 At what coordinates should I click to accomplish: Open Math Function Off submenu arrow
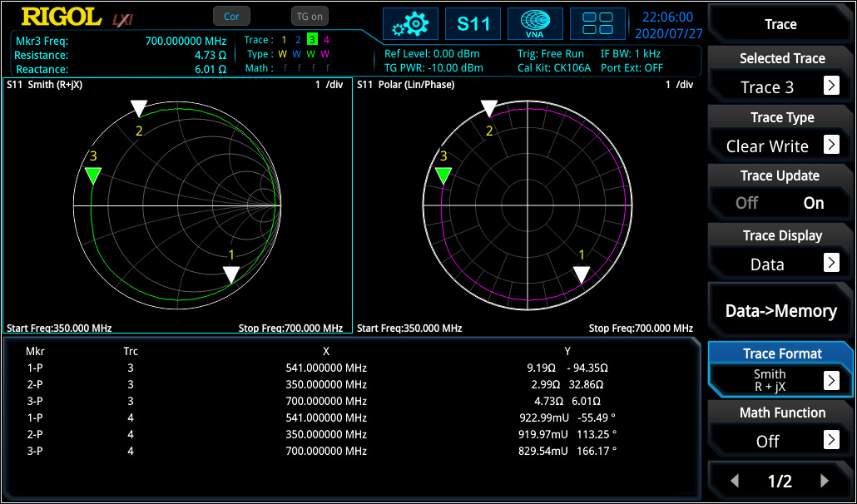[831, 439]
